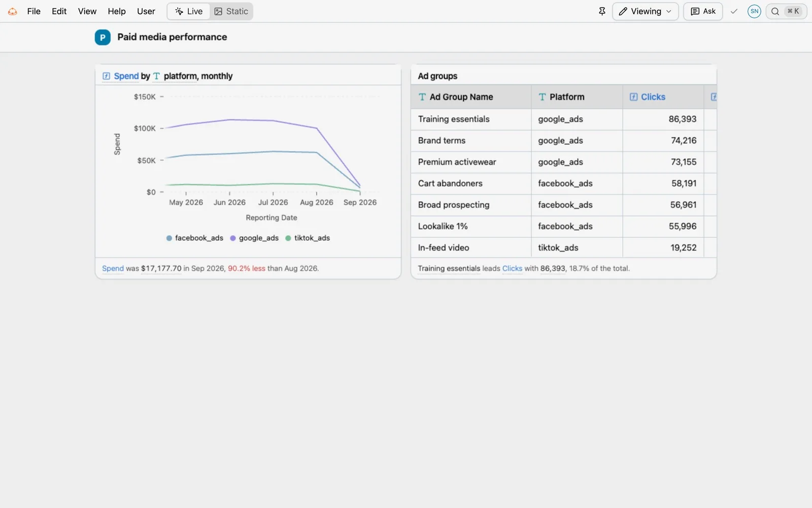
Task: Switch to Static mode
Action: 231,11
